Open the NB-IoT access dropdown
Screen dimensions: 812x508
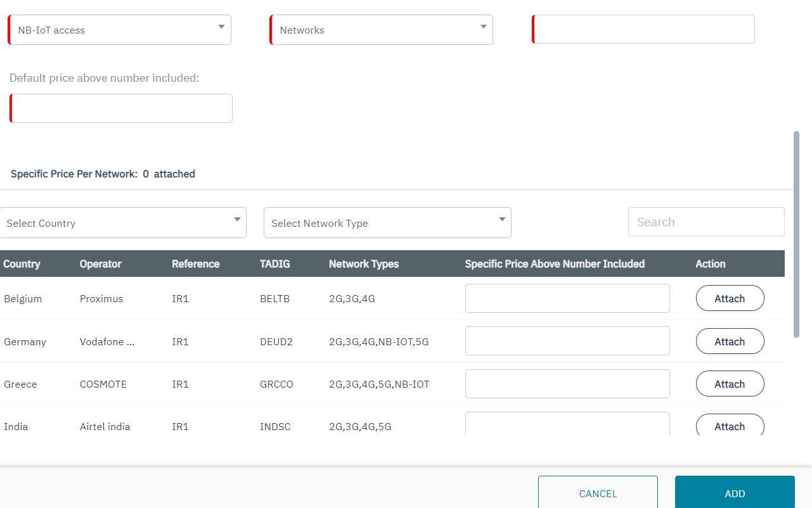[120, 30]
